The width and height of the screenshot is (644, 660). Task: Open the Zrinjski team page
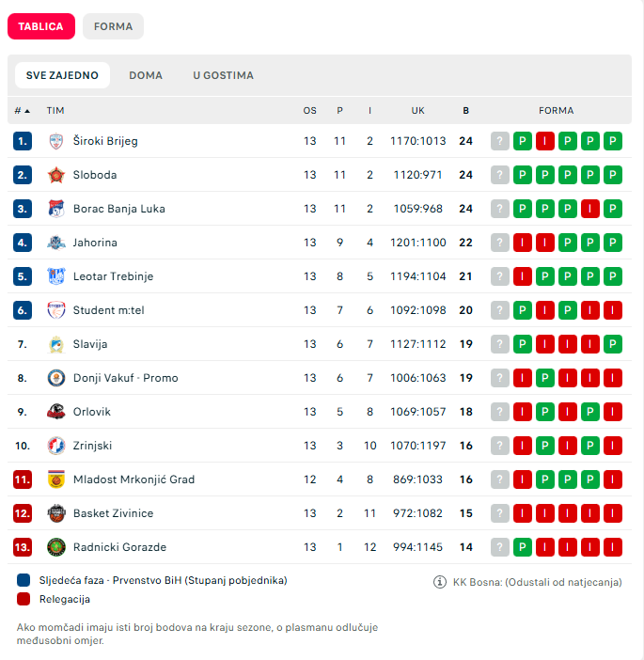tap(92, 446)
